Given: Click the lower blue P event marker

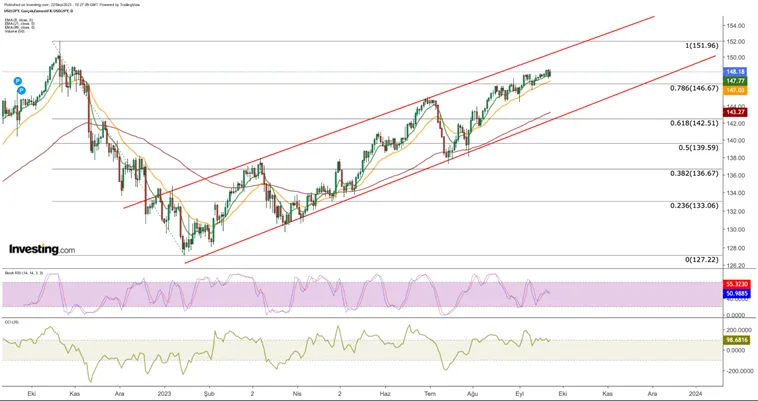Looking at the screenshot, I should [21, 90].
